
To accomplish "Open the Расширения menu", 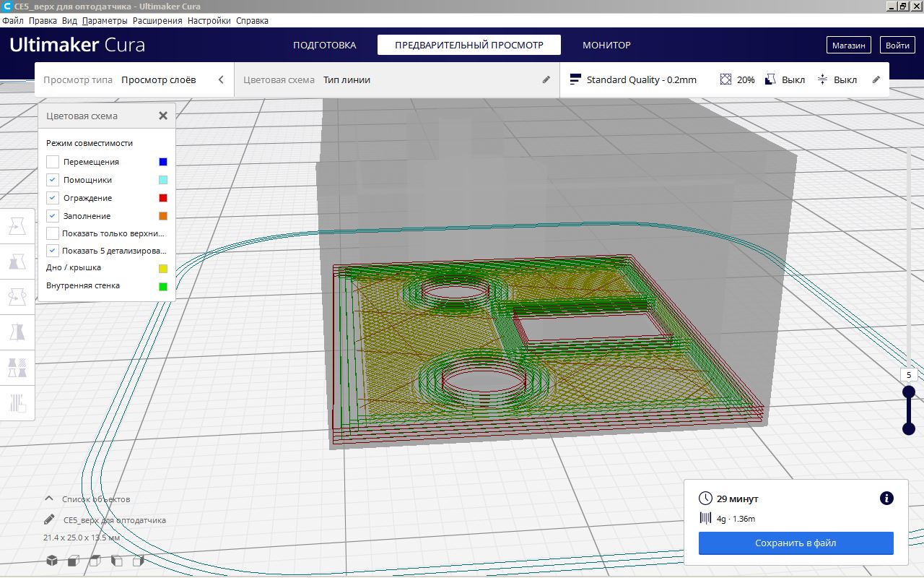I will (157, 21).
